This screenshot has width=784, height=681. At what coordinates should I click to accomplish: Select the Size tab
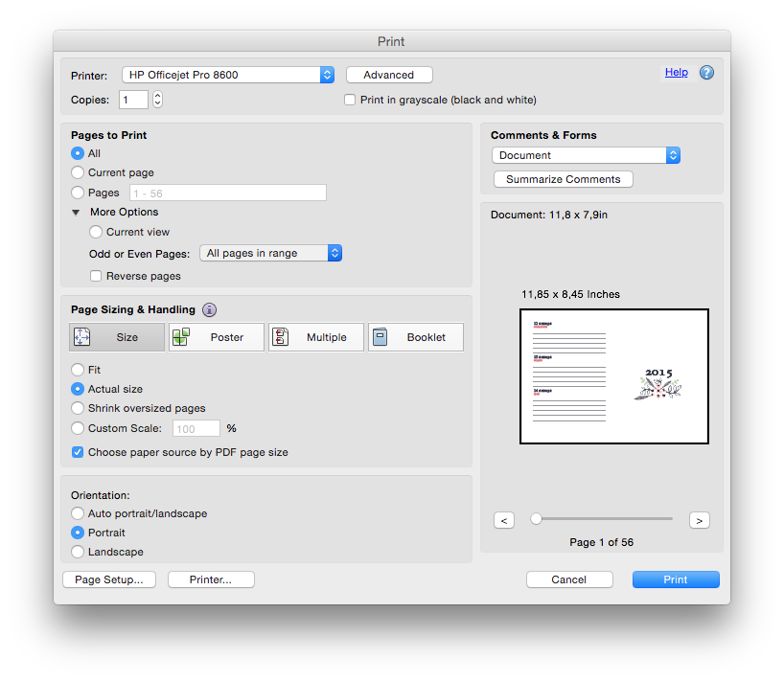click(117, 337)
